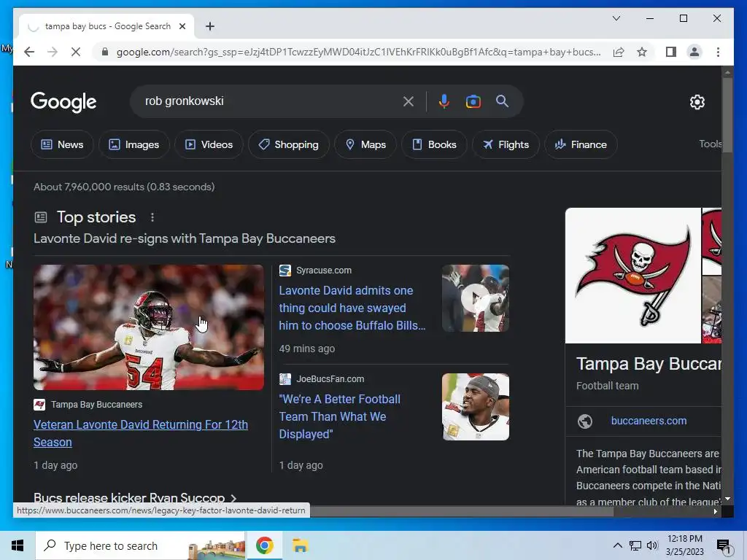Click the Tampa Bay Buccaneers panel title
This screenshot has width=747, height=560.
click(x=649, y=364)
